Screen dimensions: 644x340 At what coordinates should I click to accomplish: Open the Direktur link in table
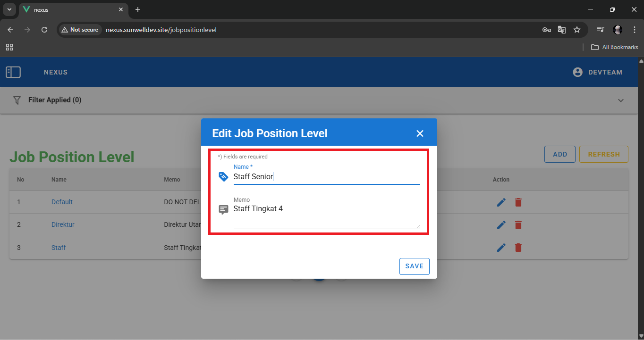pos(63,224)
